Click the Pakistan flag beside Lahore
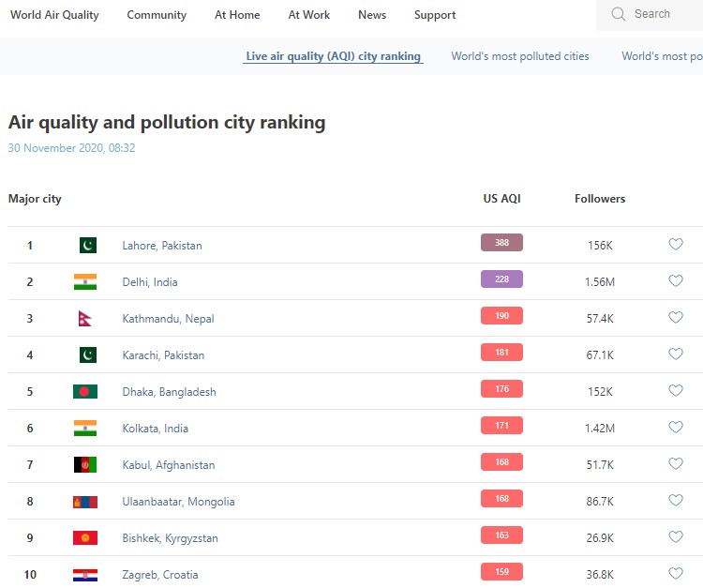The height and width of the screenshot is (588, 703). click(85, 246)
